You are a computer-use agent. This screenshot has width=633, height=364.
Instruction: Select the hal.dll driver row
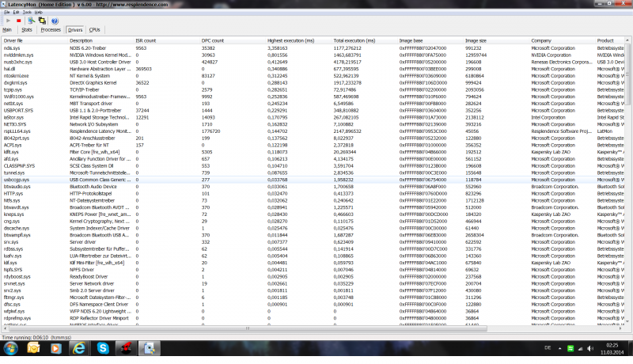tap(313, 69)
